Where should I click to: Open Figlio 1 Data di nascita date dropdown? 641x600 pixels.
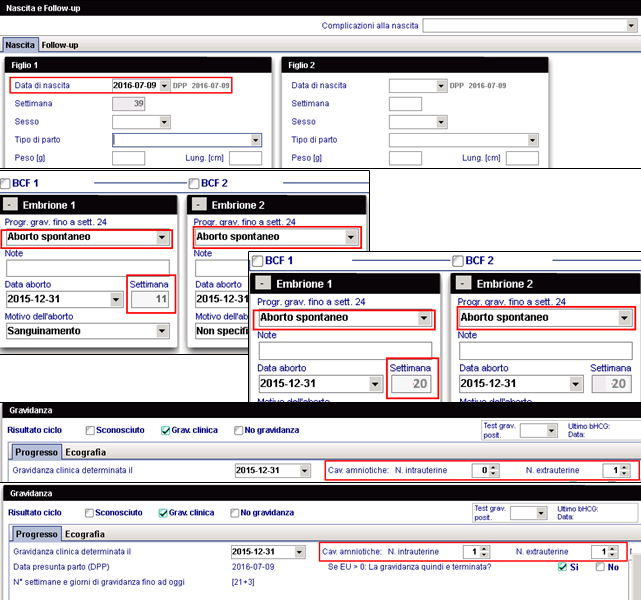pyautogui.click(x=164, y=85)
